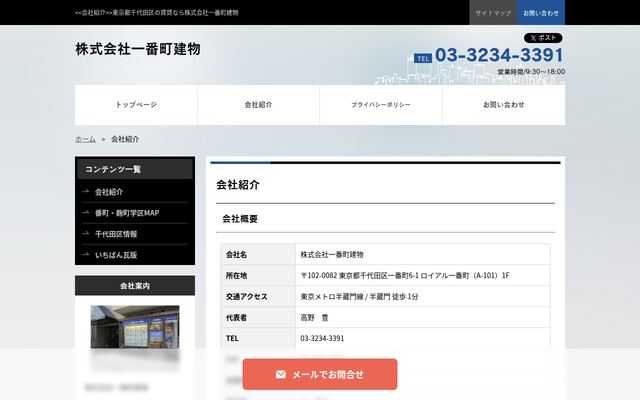Click the 所在地 row label
640x400 pixels.
coord(236,276)
